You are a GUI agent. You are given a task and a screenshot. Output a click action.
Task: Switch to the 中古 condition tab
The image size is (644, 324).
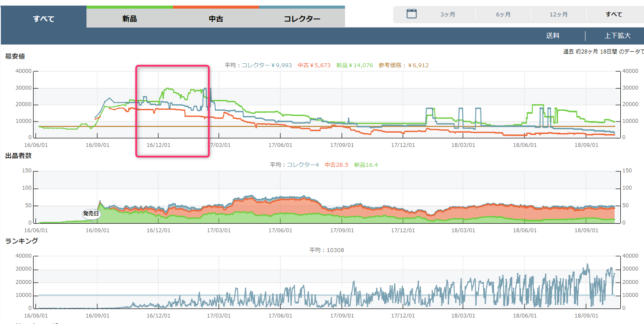click(x=216, y=19)
